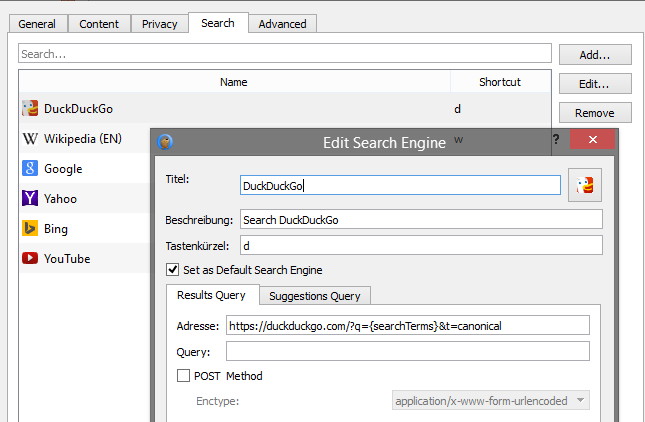Select the Bing row name
Viewport: 645px width, 422px height.
tap(56, 229)
